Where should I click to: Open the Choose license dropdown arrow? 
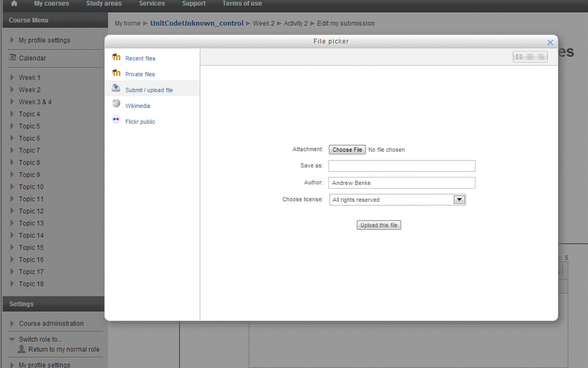click(459, 199)
